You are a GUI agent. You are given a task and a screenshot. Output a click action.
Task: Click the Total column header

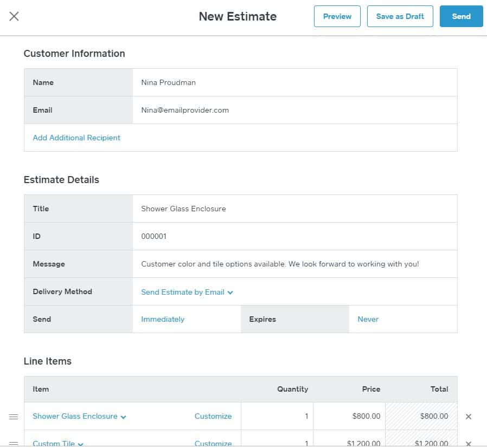[x=439, y=389]
